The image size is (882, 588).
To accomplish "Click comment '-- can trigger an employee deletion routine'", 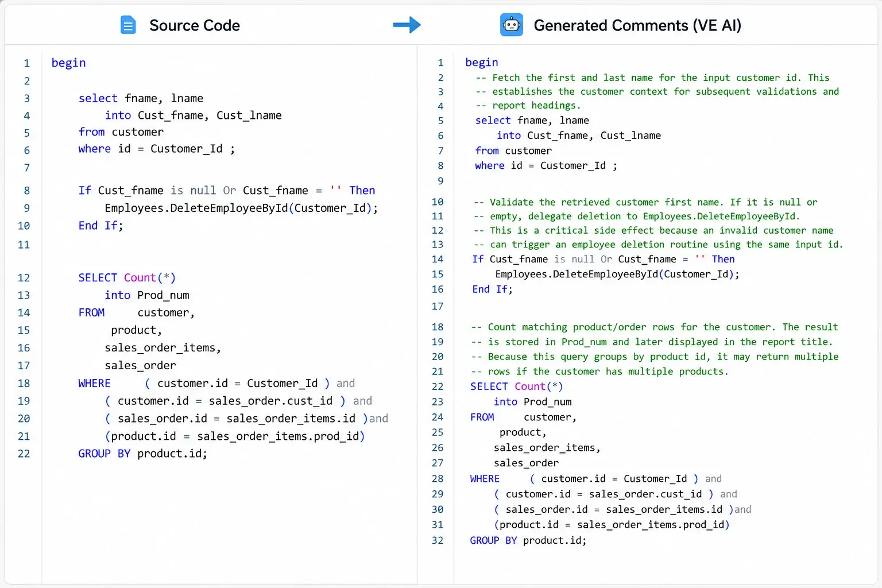I will 659,245.
